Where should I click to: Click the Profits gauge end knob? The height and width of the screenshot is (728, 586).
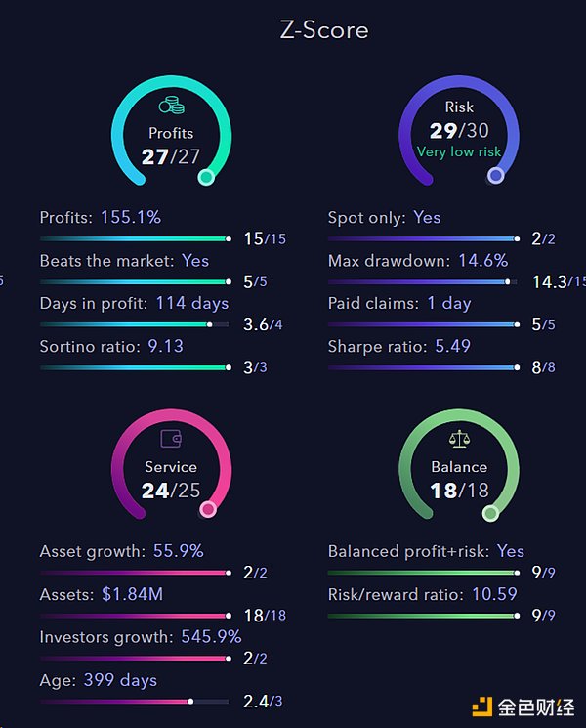pos(205,177)
